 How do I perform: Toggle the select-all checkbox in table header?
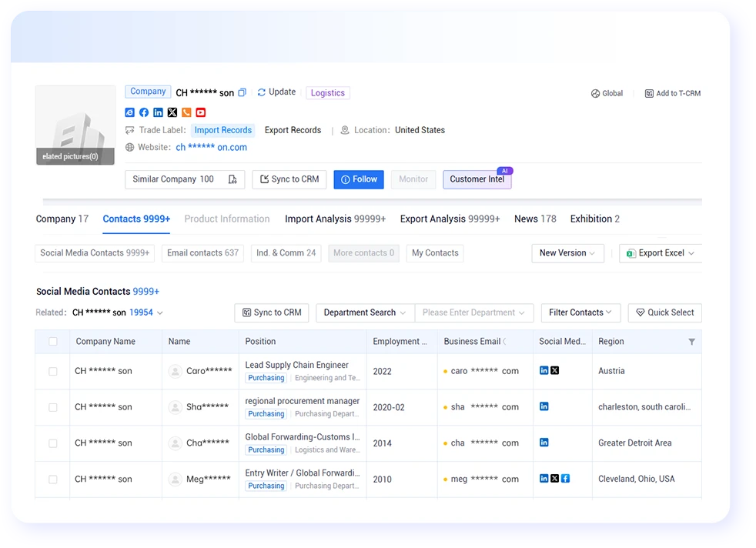[53, 341]
